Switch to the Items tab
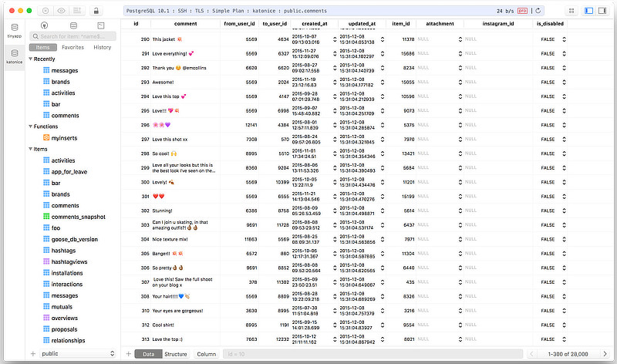The image size is (617, 364). [x=43, y=47]
